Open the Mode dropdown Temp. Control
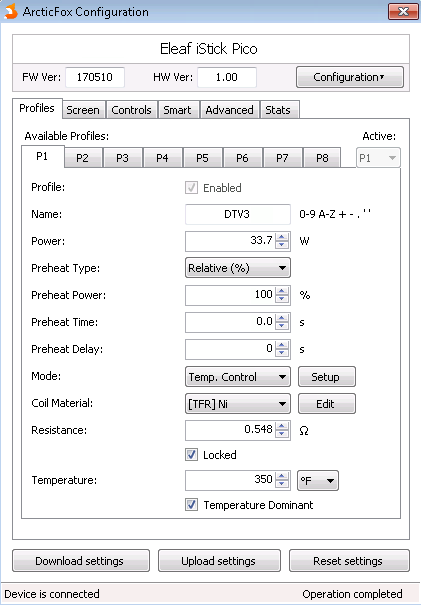This screenshot has width=421, height=605. click(238, 377)
